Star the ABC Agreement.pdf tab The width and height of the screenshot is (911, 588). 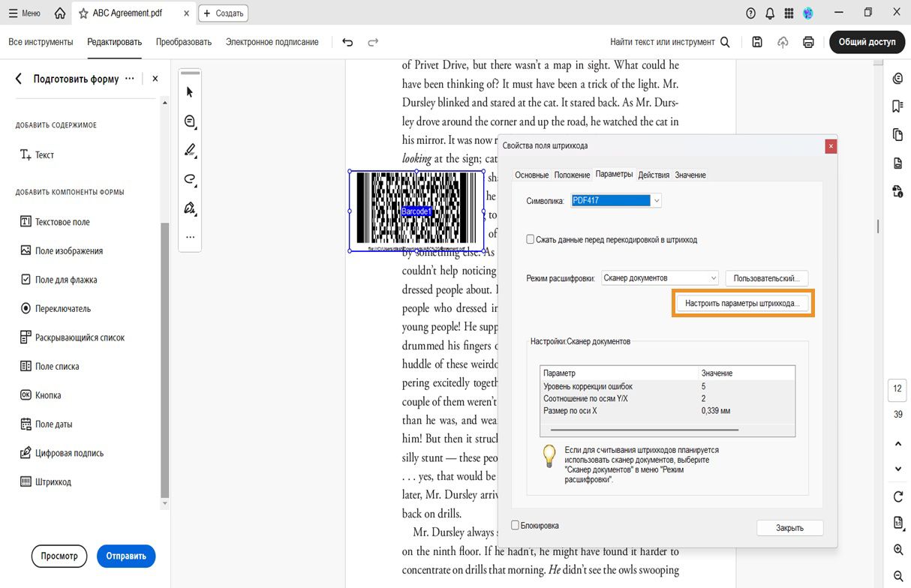(x=83, y=13)
